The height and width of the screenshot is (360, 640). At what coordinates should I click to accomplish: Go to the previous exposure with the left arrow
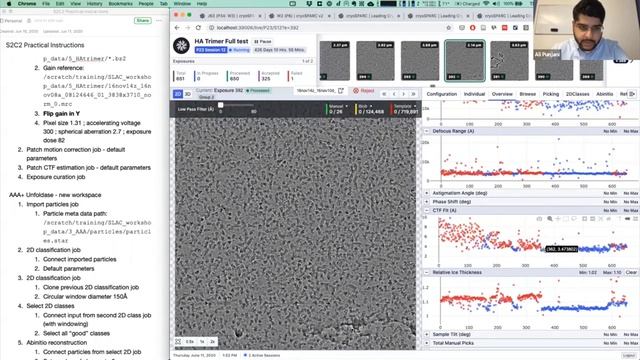click(394, 94)
